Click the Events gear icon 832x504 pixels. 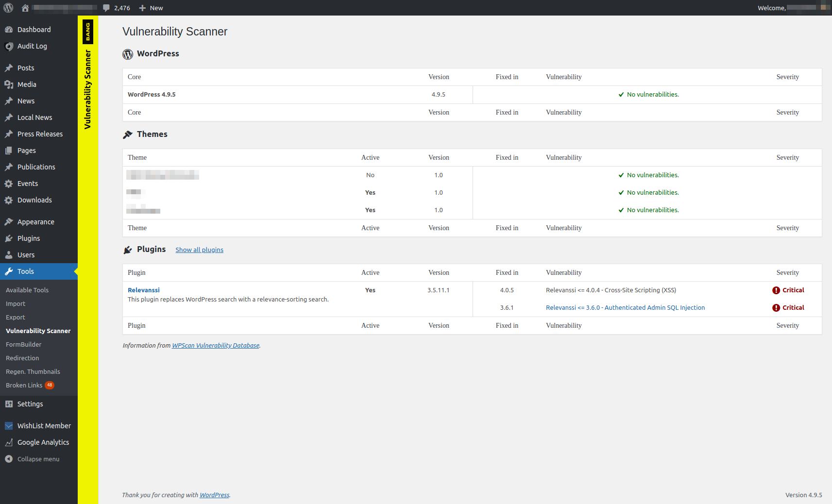click(9, 184)
